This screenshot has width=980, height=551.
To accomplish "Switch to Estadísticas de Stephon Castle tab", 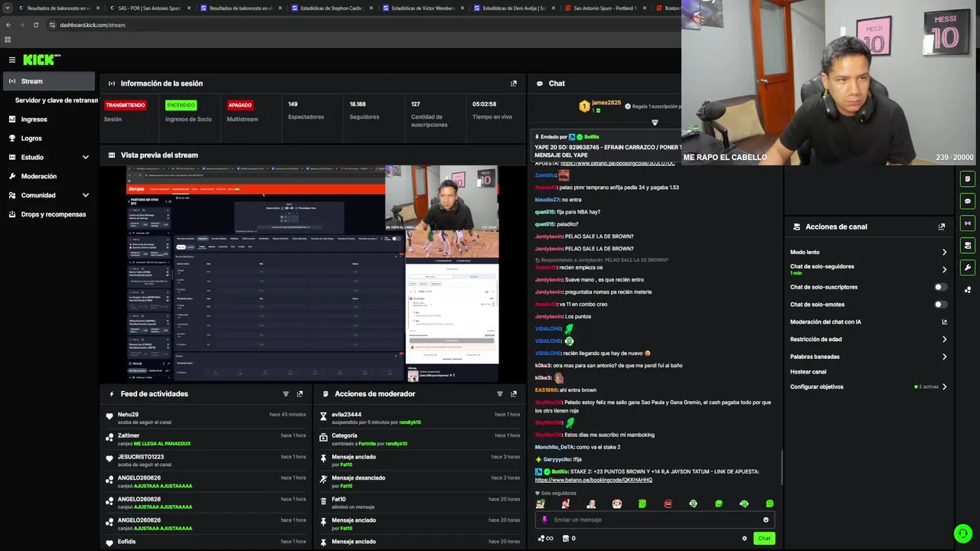I will 331,8.
